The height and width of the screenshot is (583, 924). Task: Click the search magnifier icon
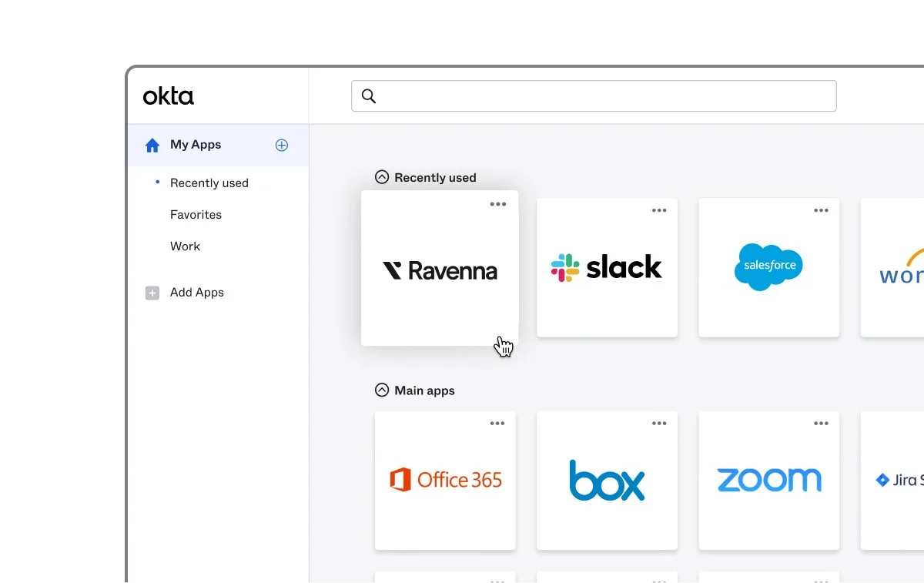pyautogui.click(x=369, y=96)
